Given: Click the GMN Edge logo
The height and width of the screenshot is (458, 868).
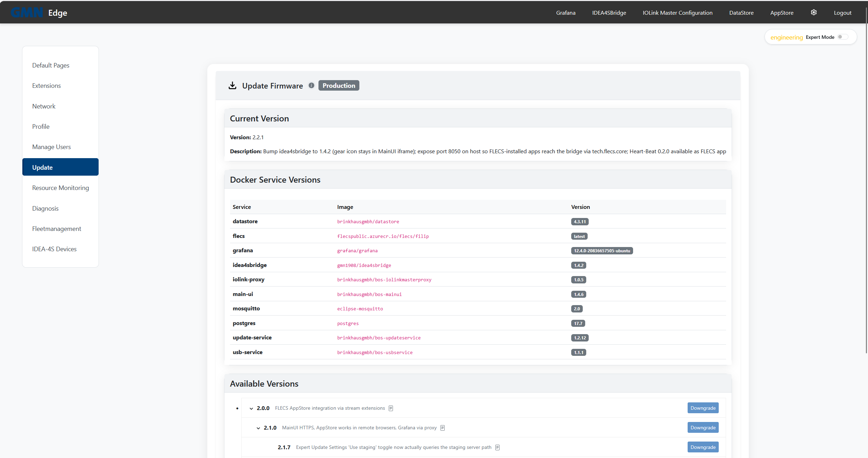Looking at the screenshot, I should 39,12.
